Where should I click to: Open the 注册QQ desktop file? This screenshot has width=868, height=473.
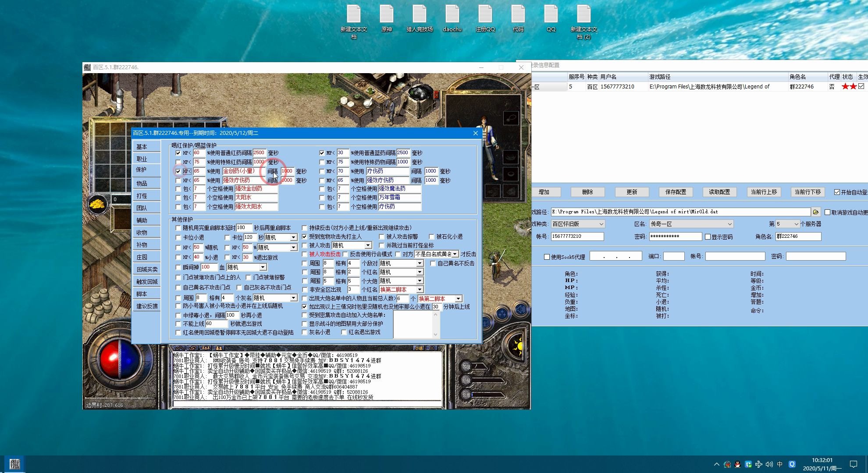485,18
